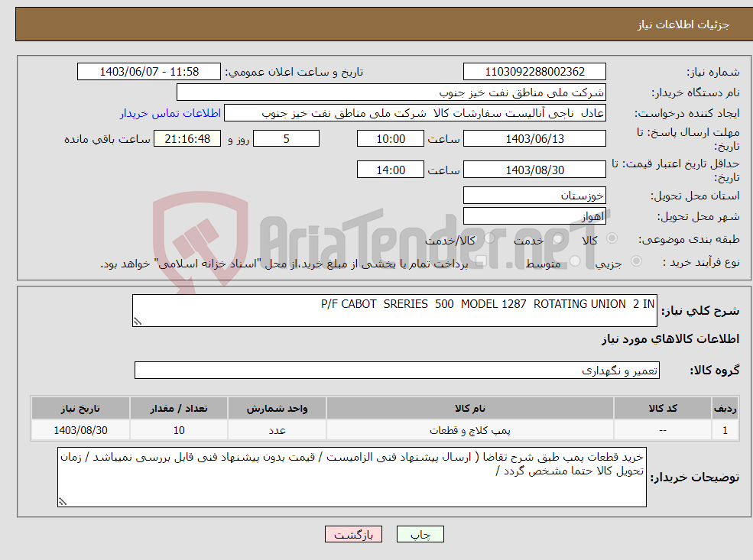The width and height of the screenshot is (753, 560).
Task: Click remaining time field 21:16:48
Action: point(187,139)
